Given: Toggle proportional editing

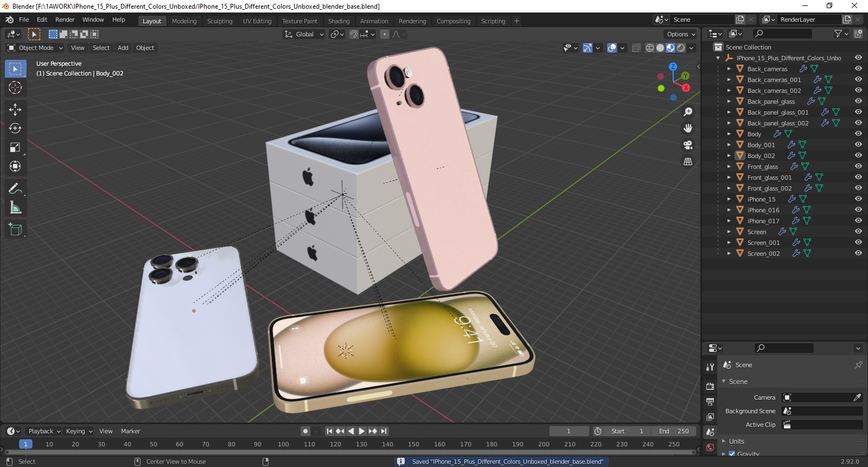Looking at the screenshot, I should (385, 34).
